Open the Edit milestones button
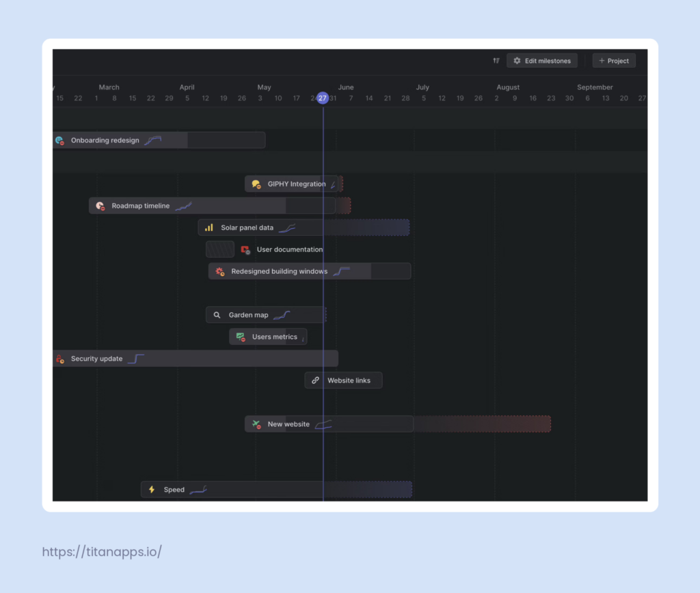 click(541, 61)
